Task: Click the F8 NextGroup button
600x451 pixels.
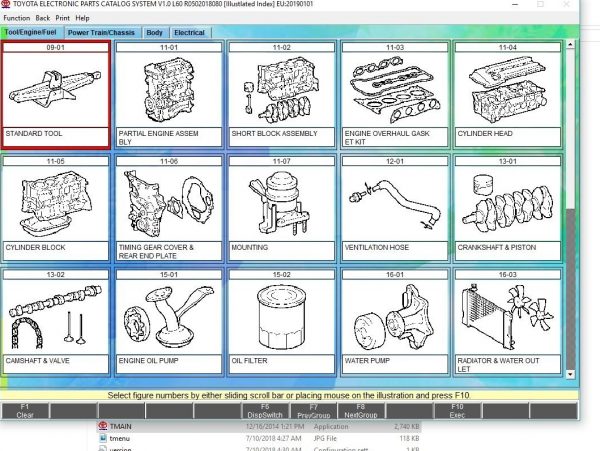Action: tap(361, 411)
